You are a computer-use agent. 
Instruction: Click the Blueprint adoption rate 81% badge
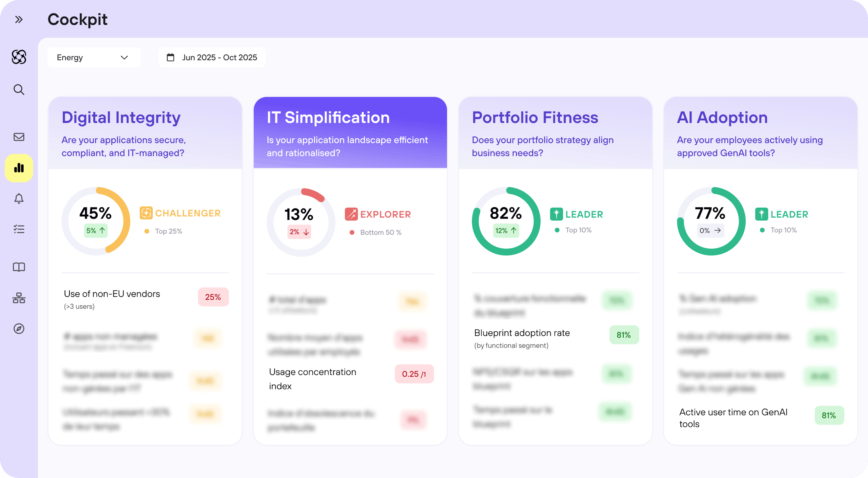tap(624, 335)
